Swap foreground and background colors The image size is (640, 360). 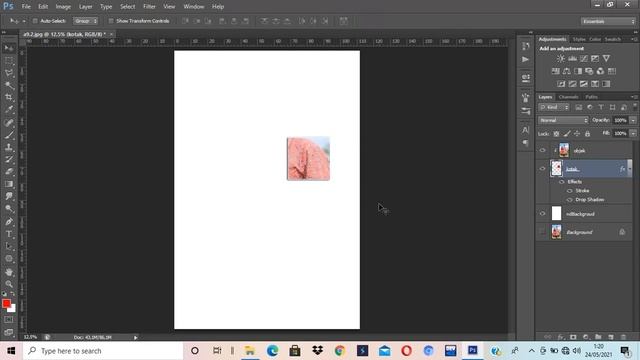click(13, 293)
